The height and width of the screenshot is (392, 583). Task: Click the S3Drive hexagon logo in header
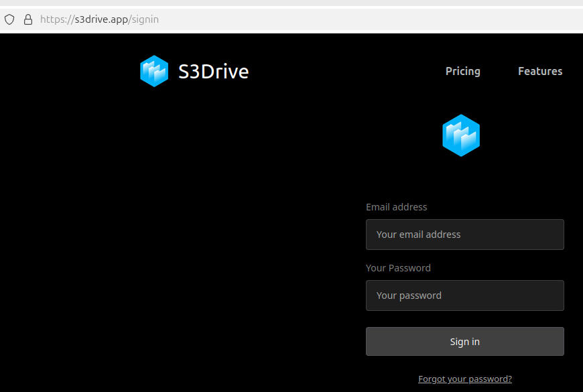pos(154,71)
